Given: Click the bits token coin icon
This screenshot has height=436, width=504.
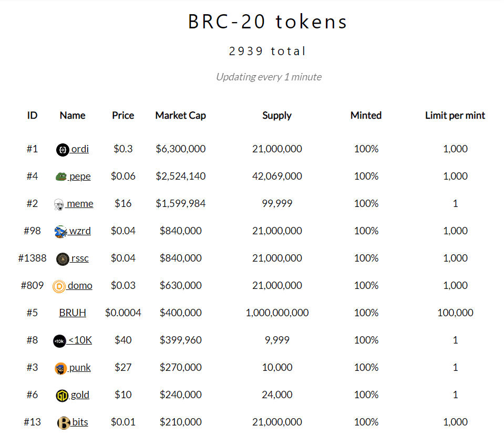Looking at the screenshot, I should click(64, 422).
